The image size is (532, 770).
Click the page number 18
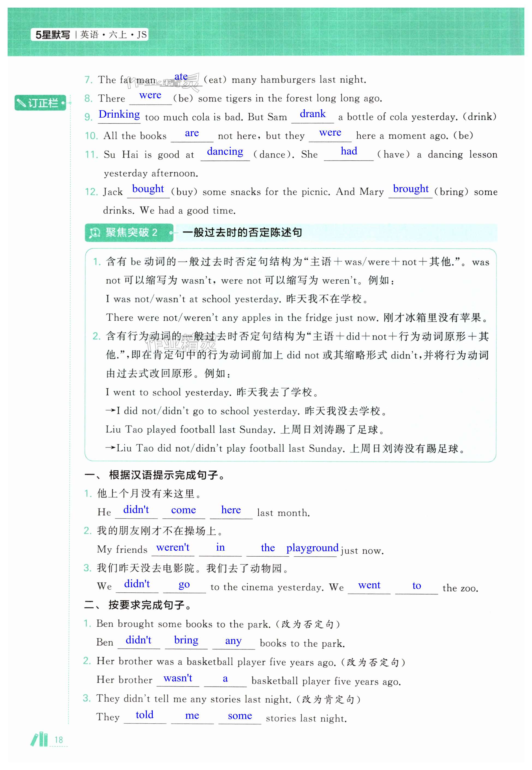click(x=59, y=740)
